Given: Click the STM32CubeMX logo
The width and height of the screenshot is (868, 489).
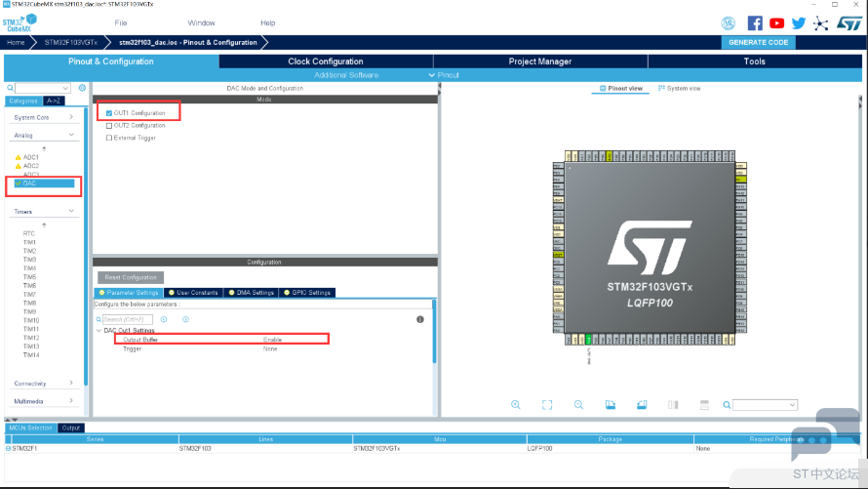Looking at the screenshot, I should pyautogui.click(x=20, y=22).
